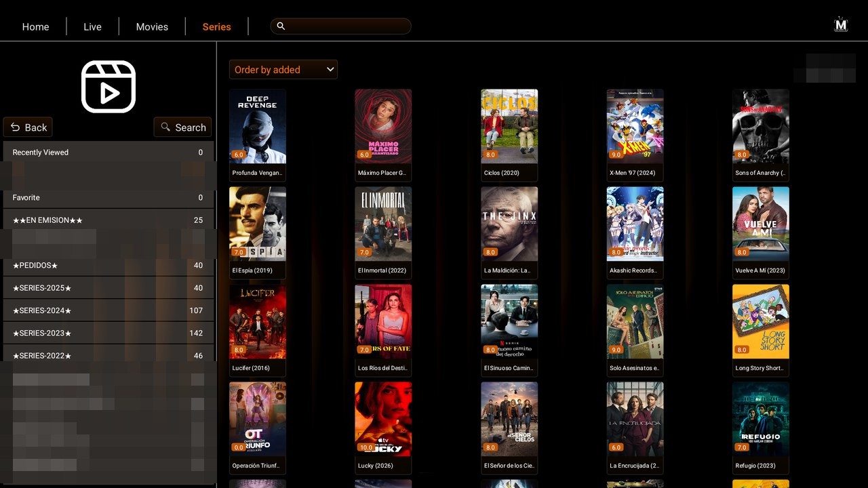This screenshot has width=868, height=488.
Task: Click the 'El Inmortal (2022)' title text
Action: point(382,270)
